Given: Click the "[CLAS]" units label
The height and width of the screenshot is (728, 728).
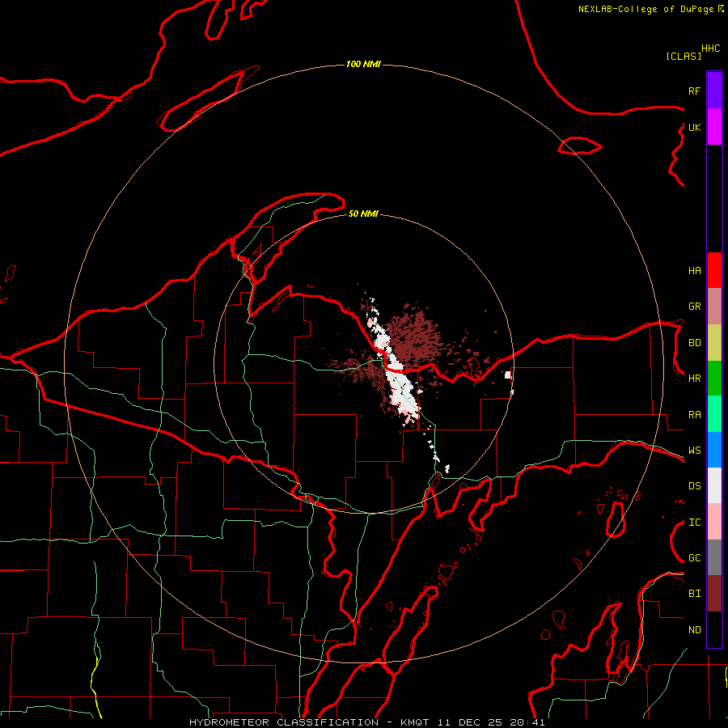Looking at the screenshot, I should (x=684, y=56).
